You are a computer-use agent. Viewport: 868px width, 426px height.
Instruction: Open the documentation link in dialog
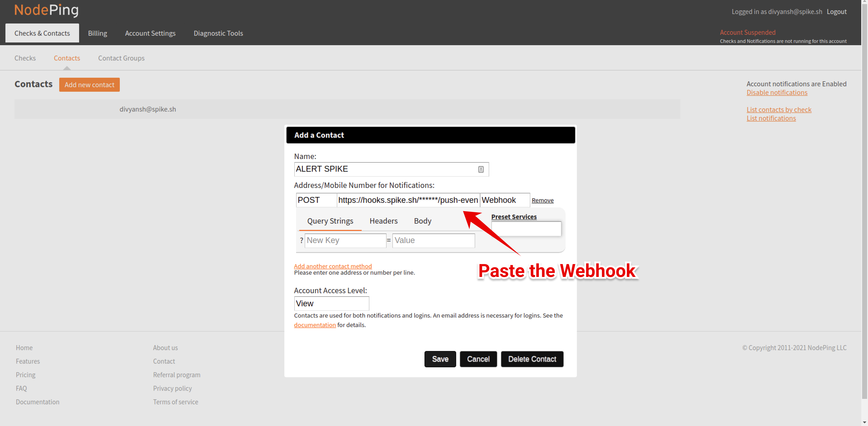point(315,325)
